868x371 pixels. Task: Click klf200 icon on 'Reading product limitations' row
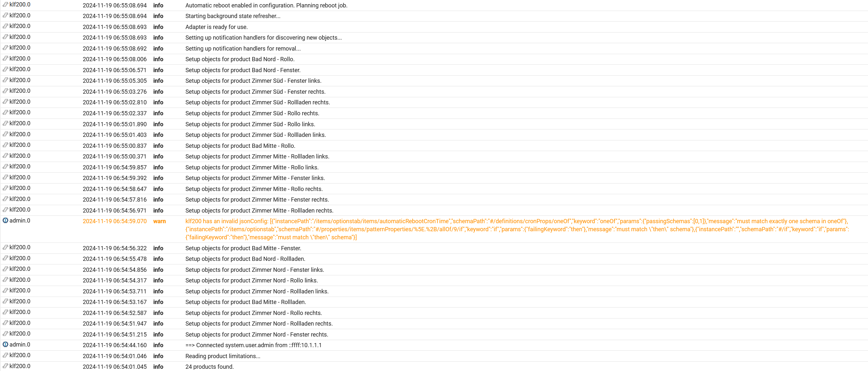(x=5, y=355)
